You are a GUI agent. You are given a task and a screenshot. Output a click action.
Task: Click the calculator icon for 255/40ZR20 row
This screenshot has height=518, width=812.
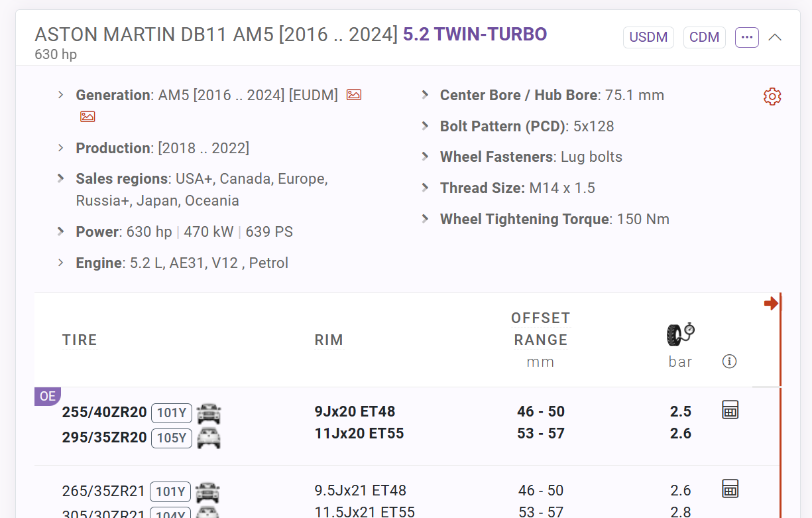click(730, 410)
